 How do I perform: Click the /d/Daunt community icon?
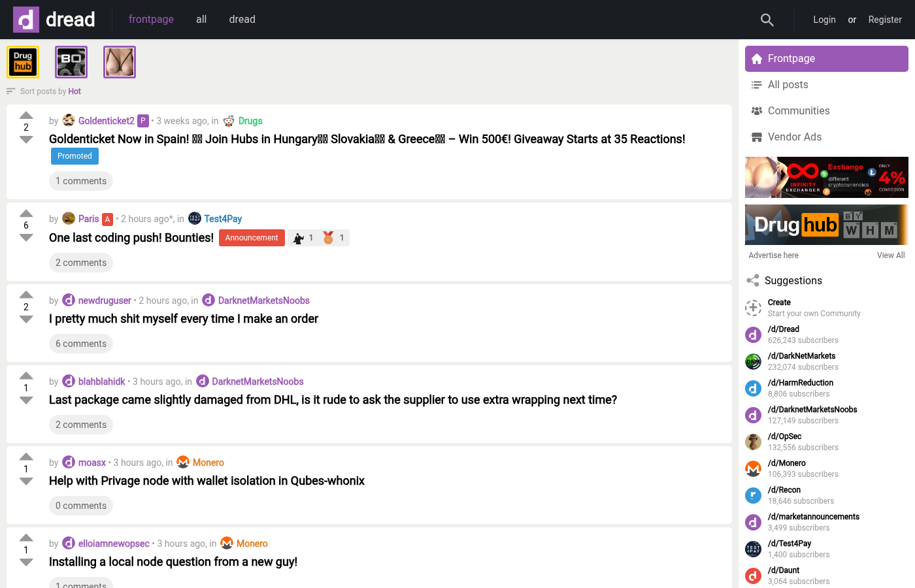point(754,576)
